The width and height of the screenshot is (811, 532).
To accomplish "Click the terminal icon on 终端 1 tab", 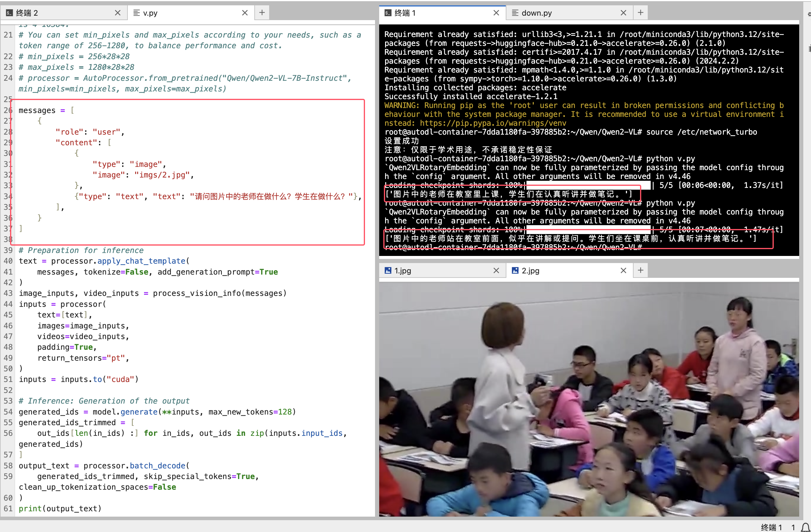I will pyautogui.click(x=388, y=13).
